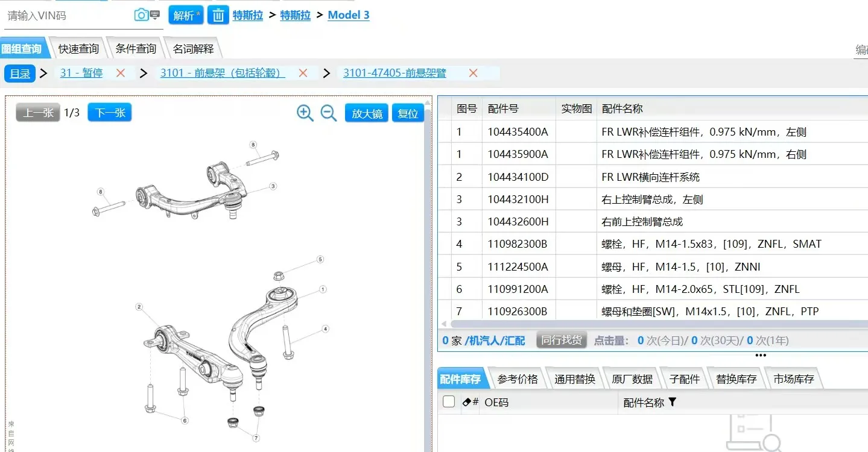Viewport: 868px width, 452px height.
Task: Select part number 104432600H
Action: point(519,222)
